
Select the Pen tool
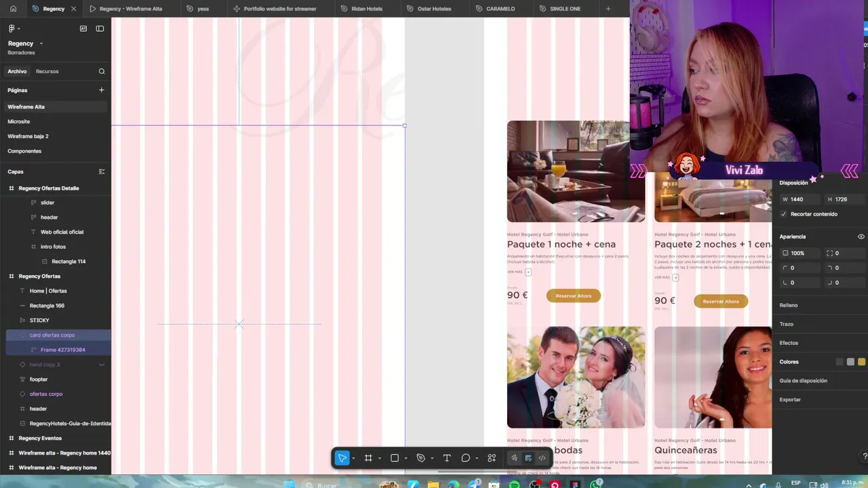click(420, 458)
